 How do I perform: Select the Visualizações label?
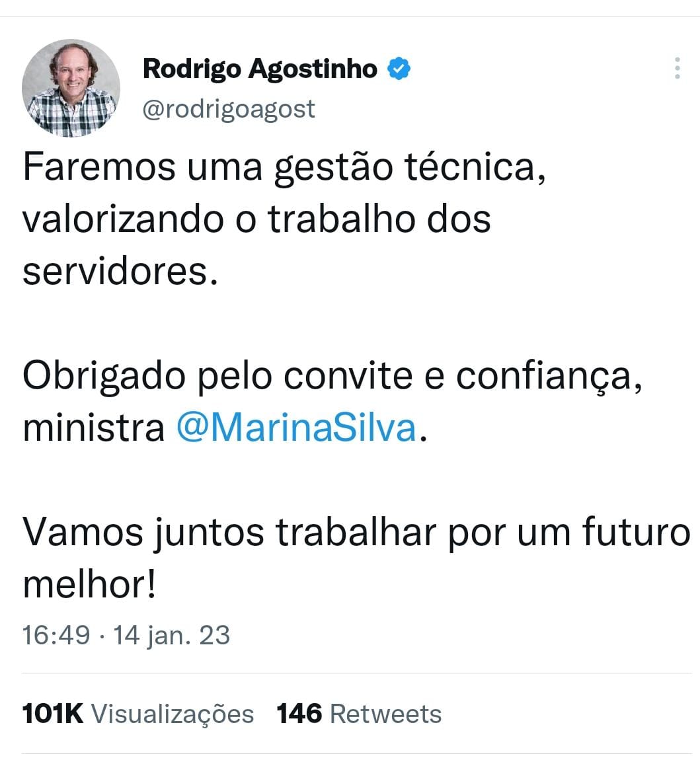(x=173, y=715)
